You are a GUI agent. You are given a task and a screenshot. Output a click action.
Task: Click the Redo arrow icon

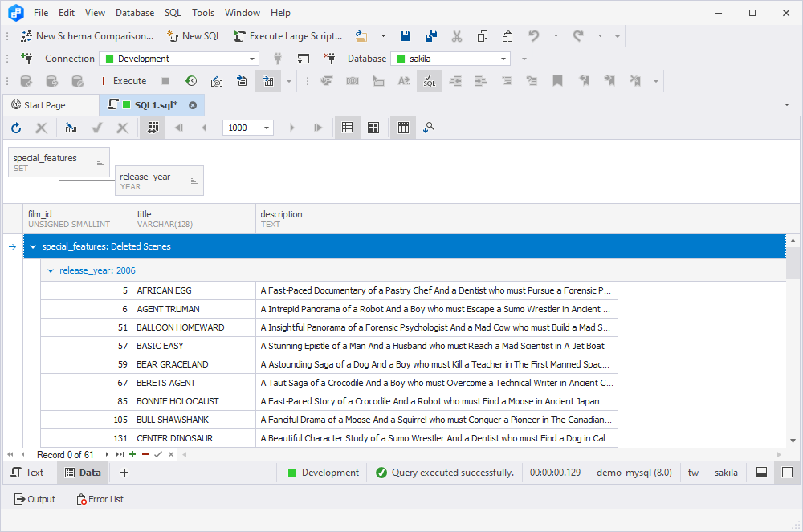(x=578, y=36)
